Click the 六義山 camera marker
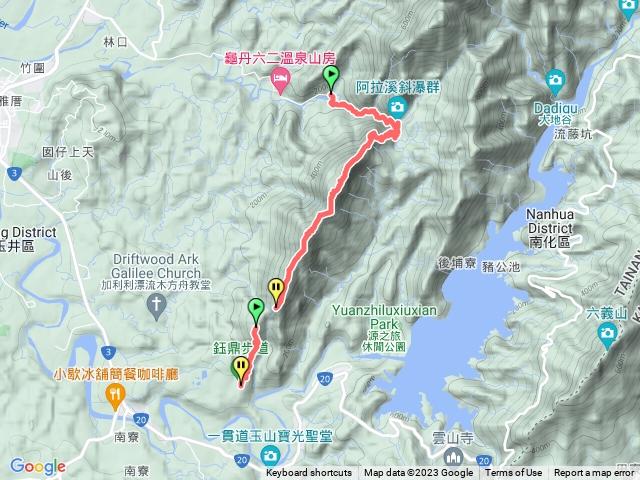Screen dimensions: 640x480 coord(607,333)
